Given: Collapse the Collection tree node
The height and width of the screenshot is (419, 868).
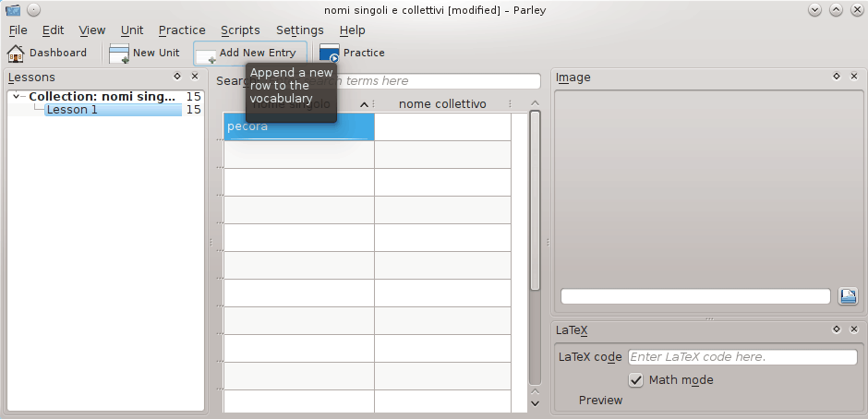Looking at the screenshot, I should (18, 97).
